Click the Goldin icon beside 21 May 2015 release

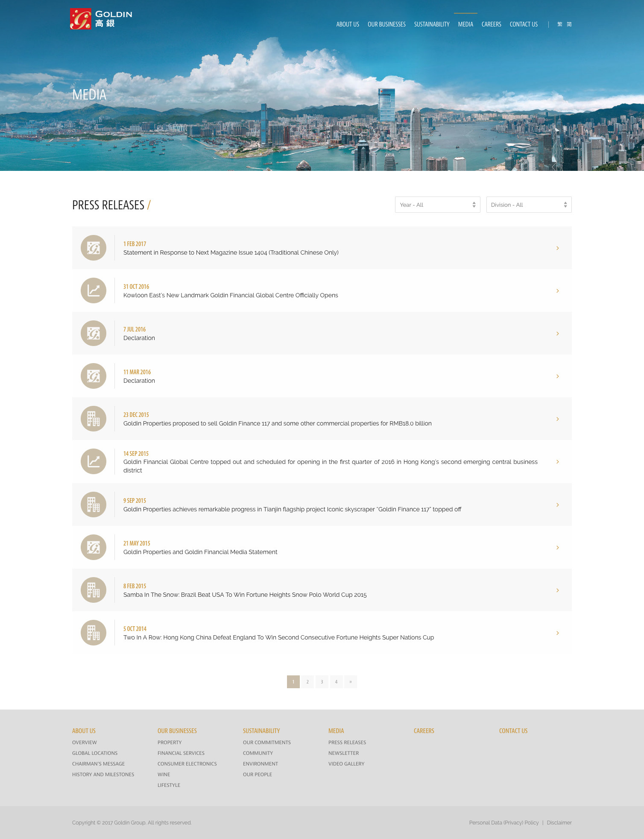tap(94, 547)
